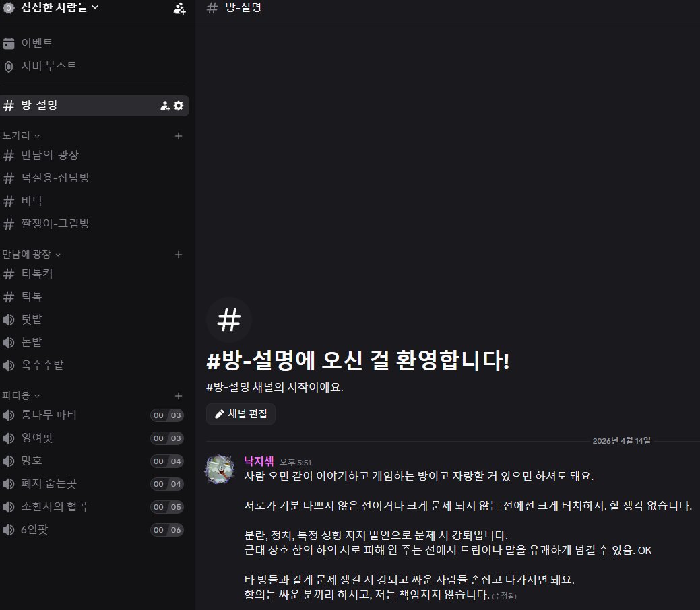Click the invite icon on 방-설명 channel
The image size is (700, 610).
[164, 105]
